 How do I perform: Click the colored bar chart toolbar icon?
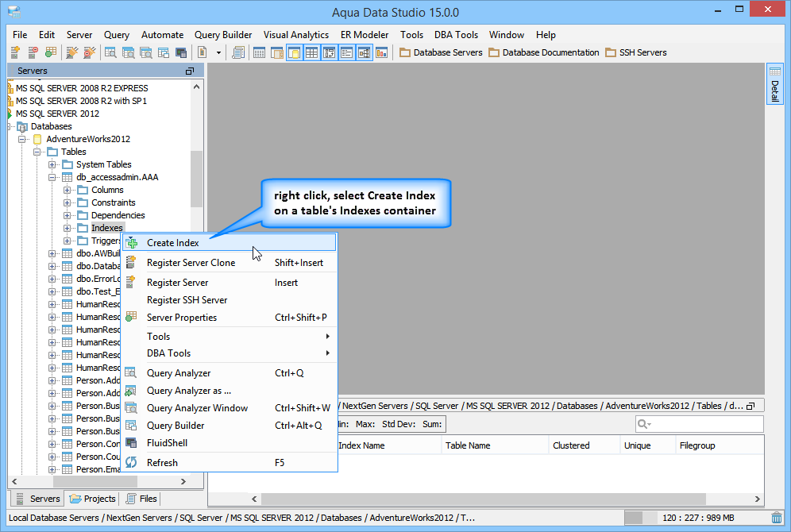(x=382, y=52)
